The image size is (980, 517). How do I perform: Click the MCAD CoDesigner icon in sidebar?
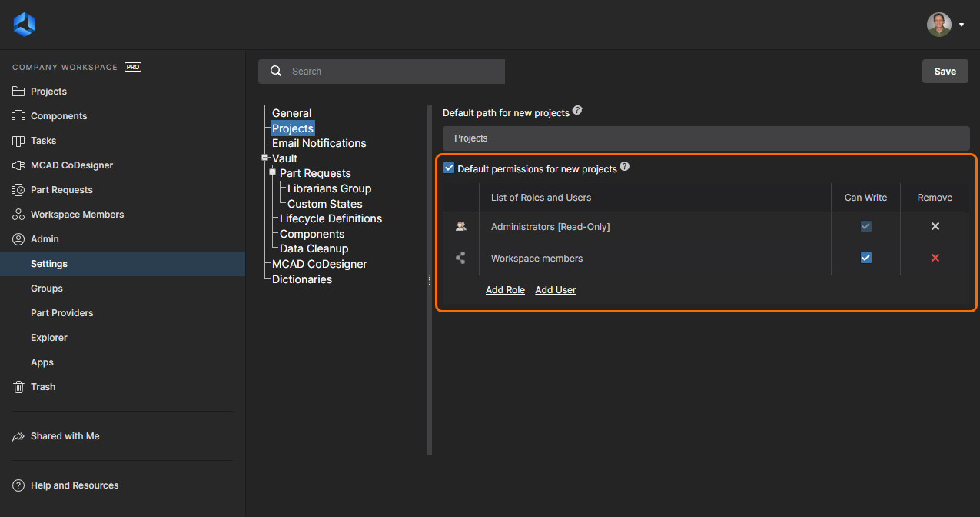click(x=18, y=165)
